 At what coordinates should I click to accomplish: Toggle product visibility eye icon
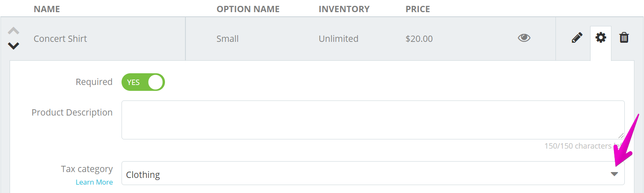tap(524, 38)
